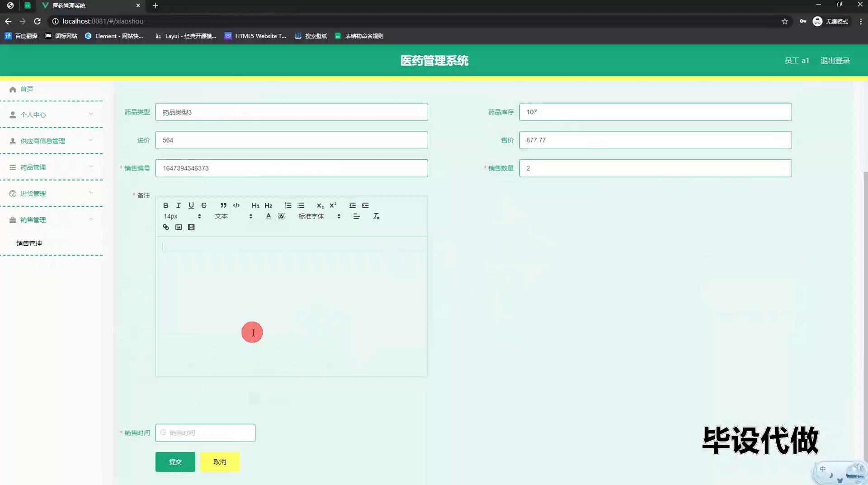Viewport: 868px width, 485px height.
Task: Toggle strikethrough formatting
Action: click(204, 205)
